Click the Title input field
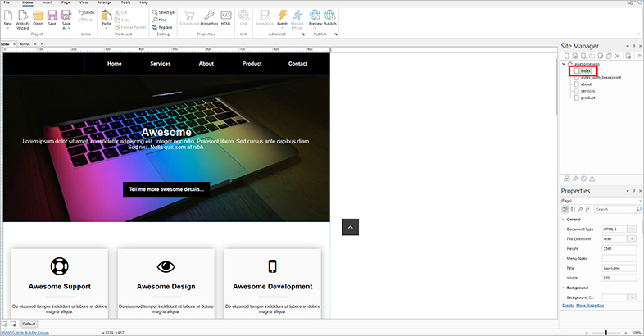The width and height of the screenshot is (644, 336). [619, 268]
